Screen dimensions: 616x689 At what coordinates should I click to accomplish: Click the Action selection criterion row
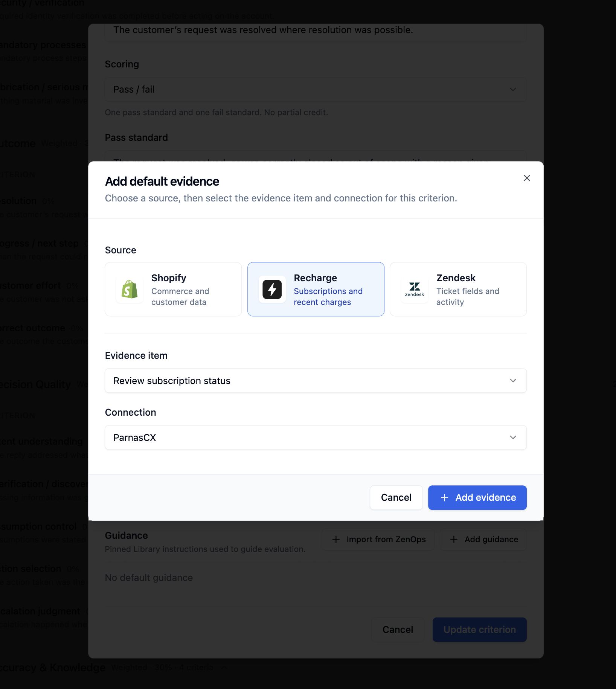[x=44, y=575]
